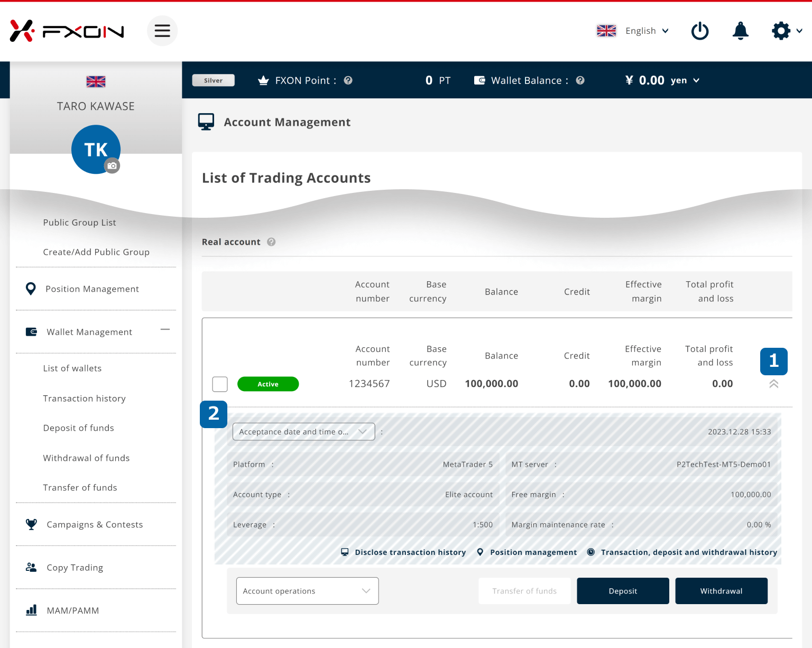812x648 pixels.
Task: Click the Withdrawal button
Action: [721, 591]
